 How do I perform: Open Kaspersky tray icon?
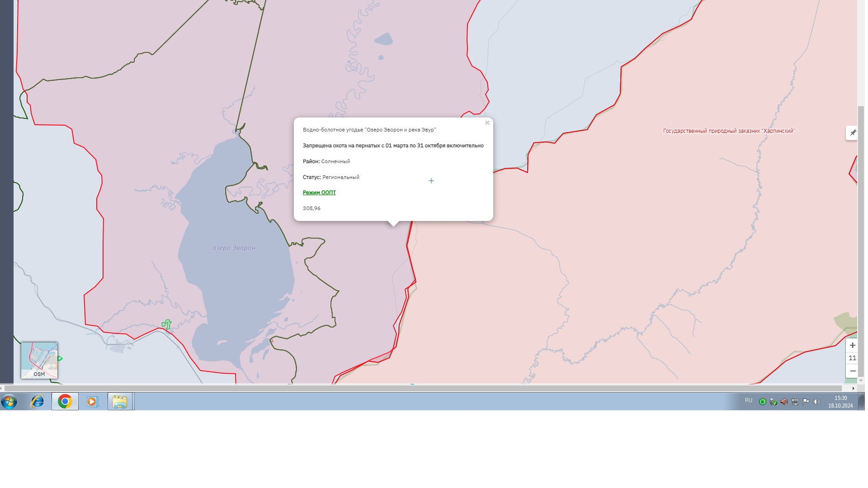(763, 402)
